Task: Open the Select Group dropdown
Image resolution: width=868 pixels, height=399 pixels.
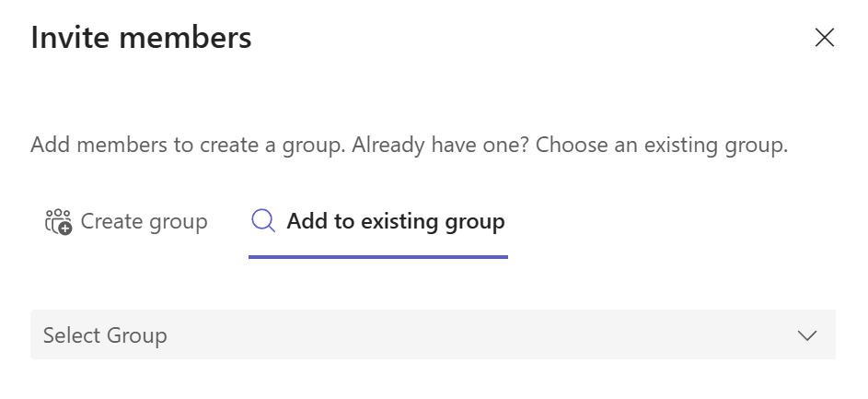Action: click(x=433, y=335)
